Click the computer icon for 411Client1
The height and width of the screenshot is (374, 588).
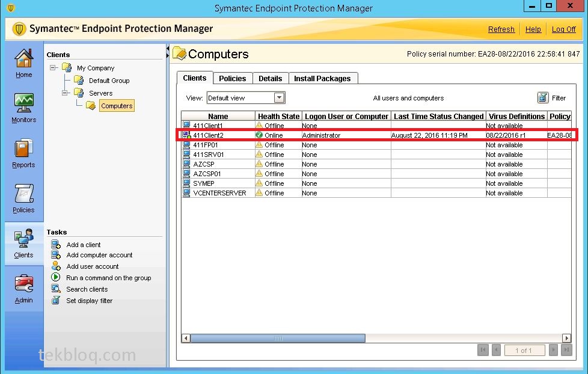pos(186,125)
